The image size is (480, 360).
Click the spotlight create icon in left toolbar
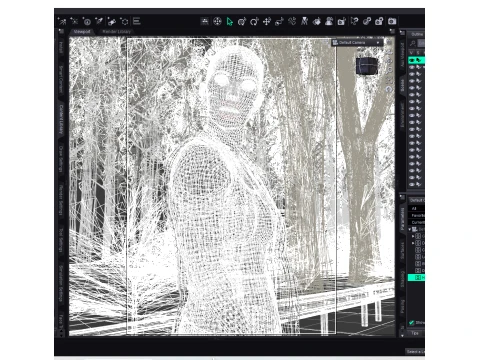tap(99, 21)
